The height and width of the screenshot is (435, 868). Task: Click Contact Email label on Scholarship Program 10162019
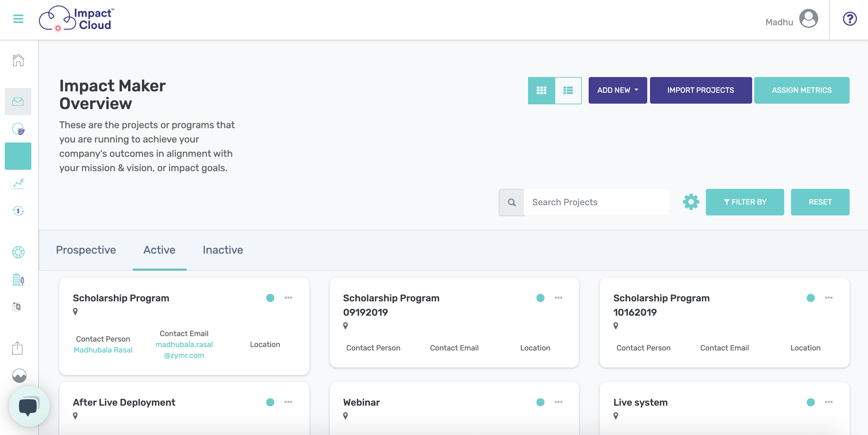click(724, 348)
